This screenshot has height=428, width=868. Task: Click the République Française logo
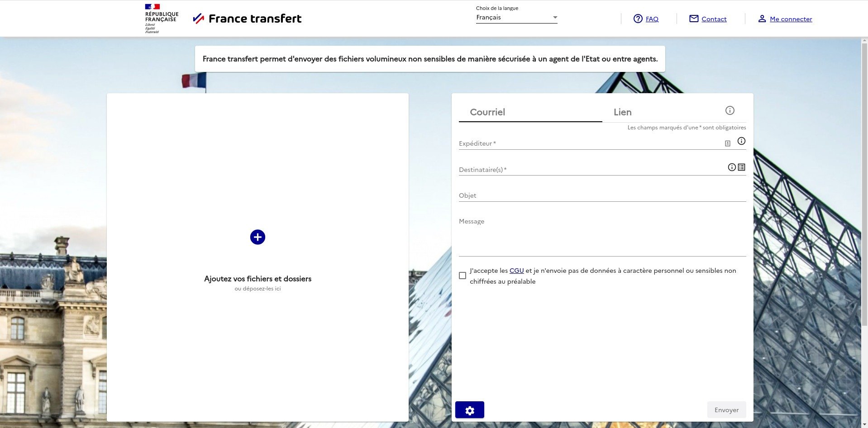coord(162,19)
